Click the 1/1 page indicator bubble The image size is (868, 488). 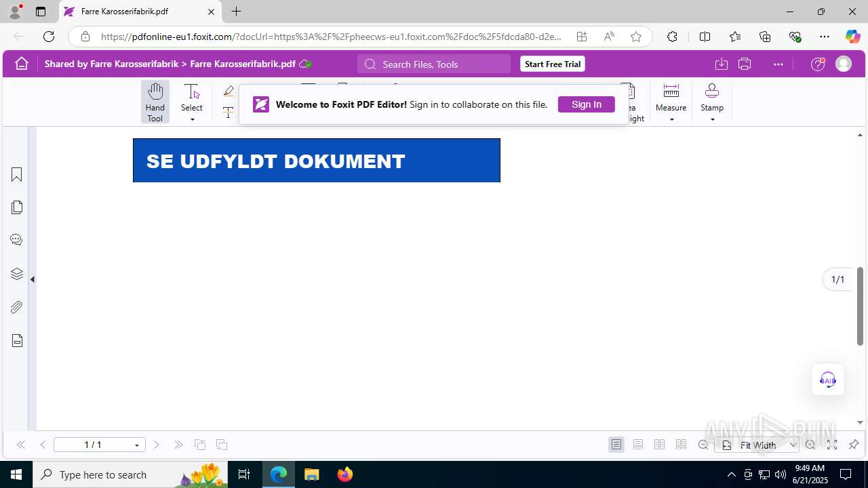(x=838, y=279)
